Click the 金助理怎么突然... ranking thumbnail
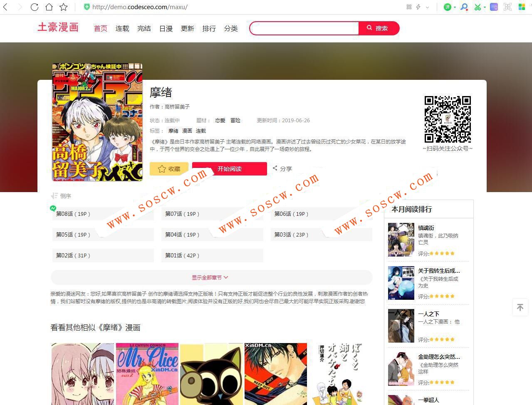 [401, 369]
